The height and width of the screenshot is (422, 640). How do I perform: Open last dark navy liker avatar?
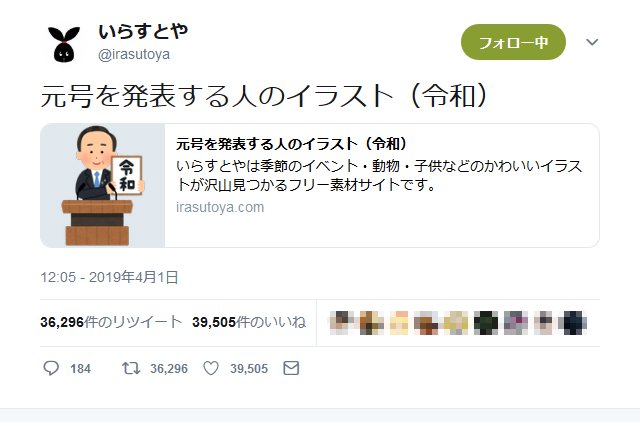coord(575,323)
